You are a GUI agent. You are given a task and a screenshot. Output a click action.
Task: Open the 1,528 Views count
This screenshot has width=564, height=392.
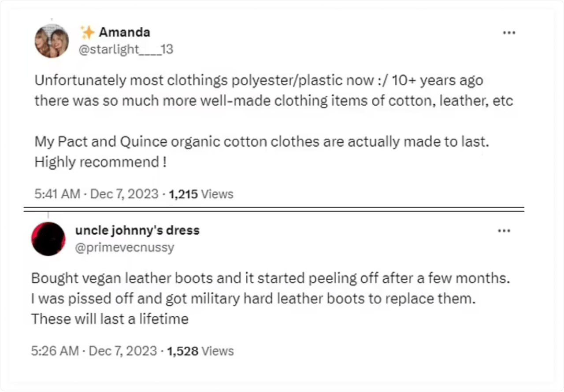[x=201, y=351]
